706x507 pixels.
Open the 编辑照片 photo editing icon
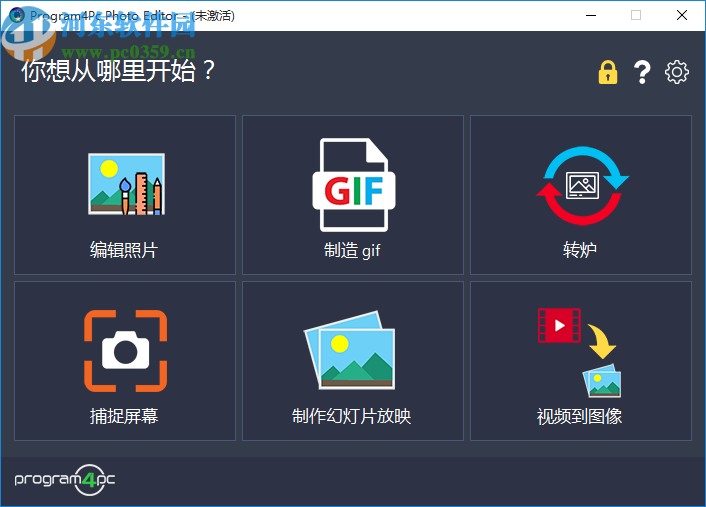(x=127, y=184)
